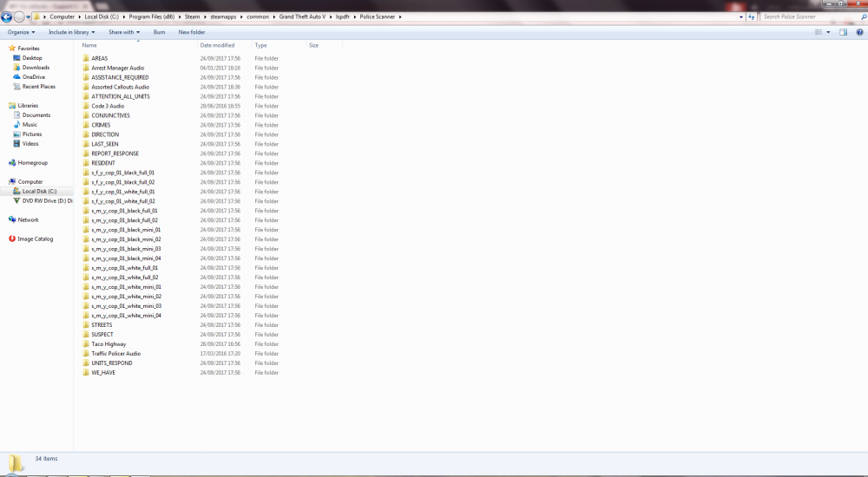Click the AREAS folder icon
868x477 pixels.
86,58
